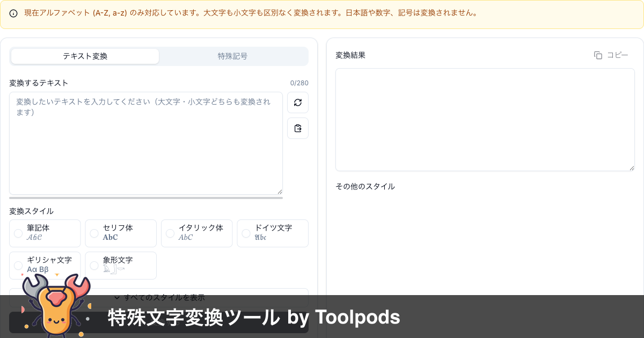Click inside the 変換するテキスト input area

pyautogui.click(x=145, y=142)
